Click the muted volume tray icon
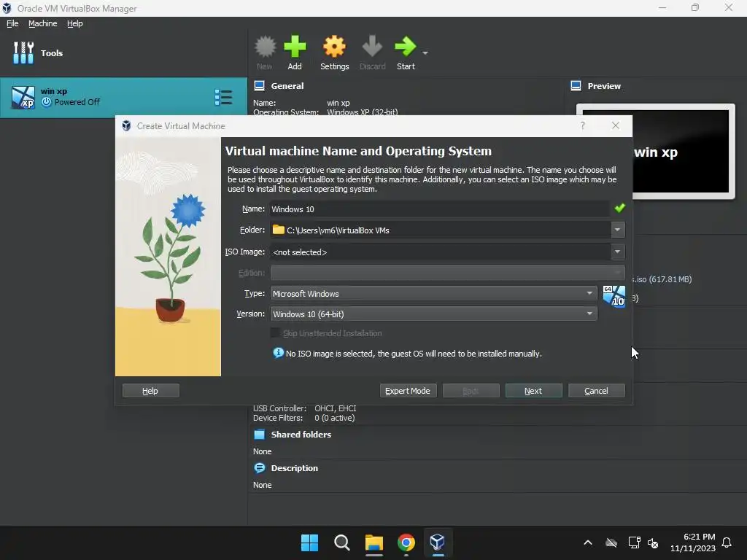This screenshot has width=747, height=560. (653, 542)
